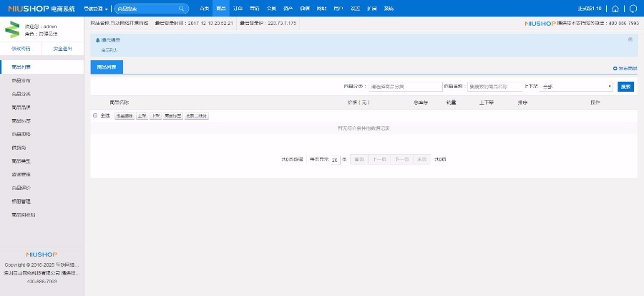The width and height of the screenshot is (644, 296).
Task: Click the 上架 button in batch toolbar
Action: tap(142, 116)
